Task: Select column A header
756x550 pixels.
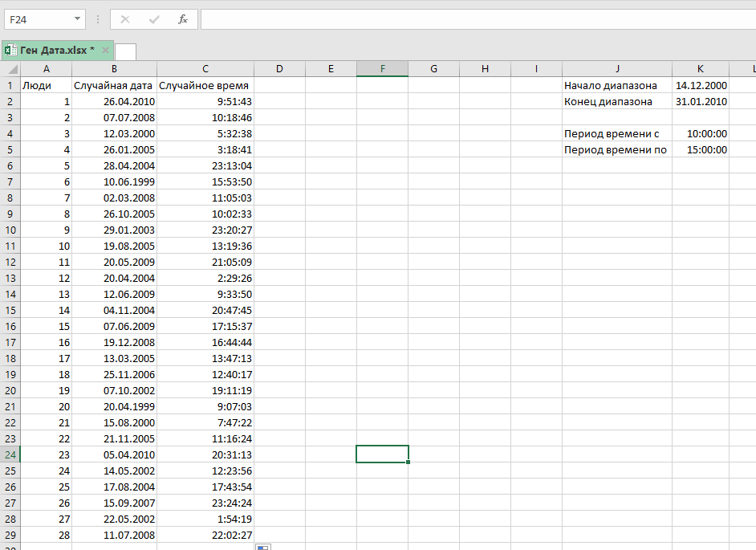Action: pos(47,69)
